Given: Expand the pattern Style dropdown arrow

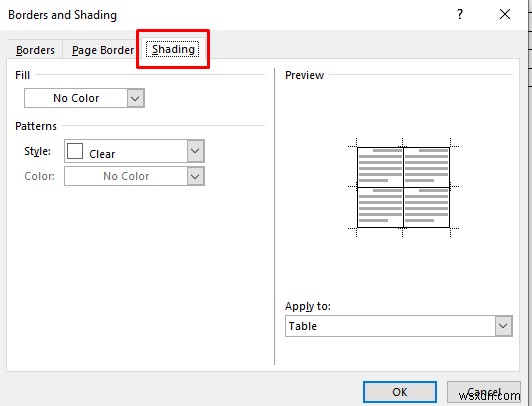Looking at the screenshot, I should point(195,151).
